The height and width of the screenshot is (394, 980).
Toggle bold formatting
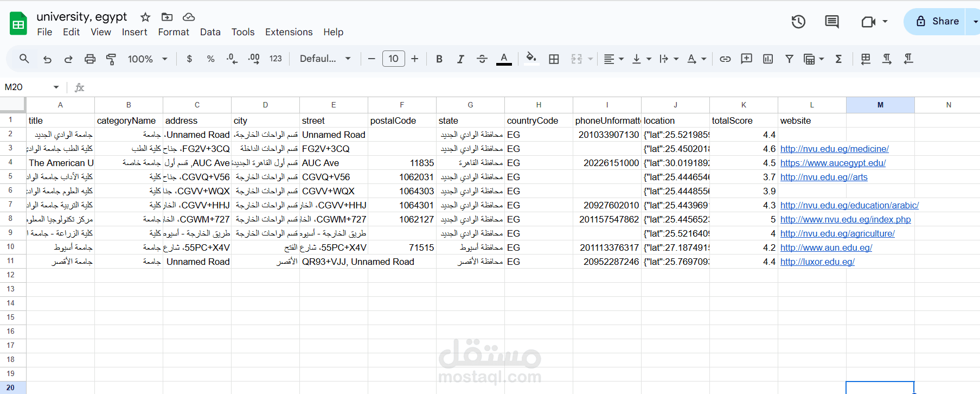pos(439,59)
